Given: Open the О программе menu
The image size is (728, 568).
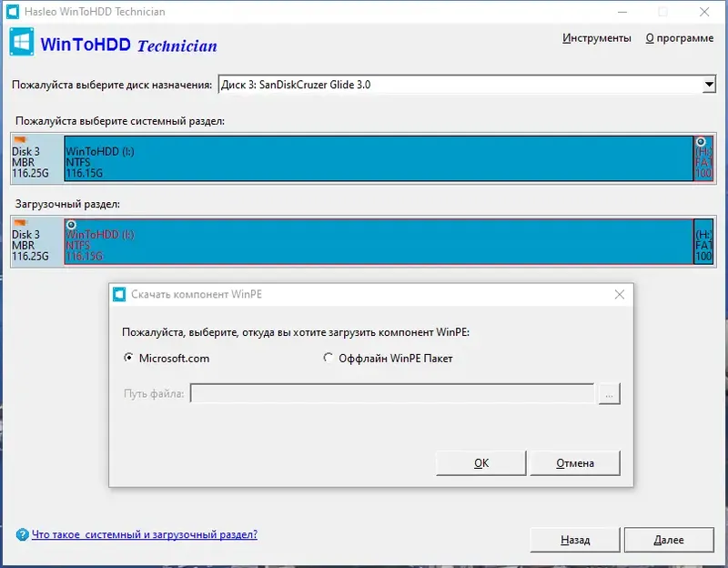Looking at the screenshot, I should 679,38.
